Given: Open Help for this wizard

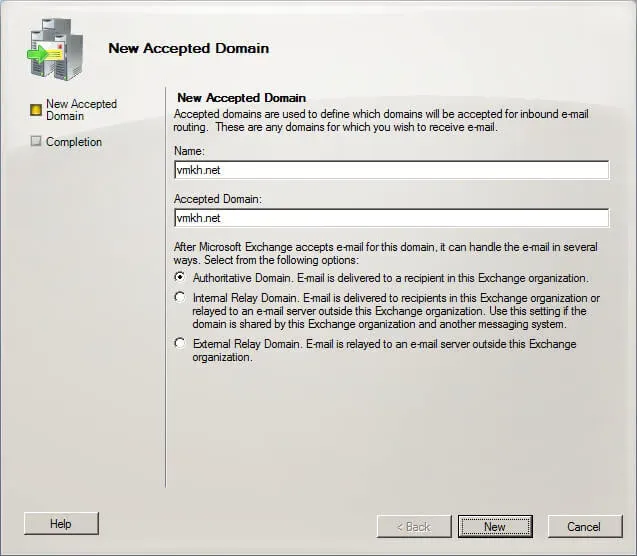Looking at the screenshot, I should click(61, 524).
